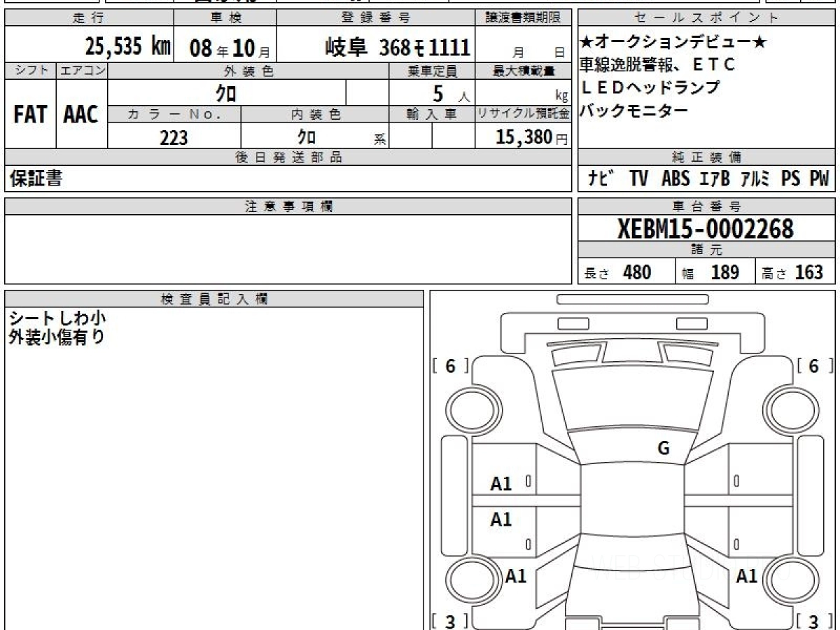The width and height of the screenshot is (840, 630).
Task: Click the 後日発送部品 header bar
Action: (x=288, y=157)
